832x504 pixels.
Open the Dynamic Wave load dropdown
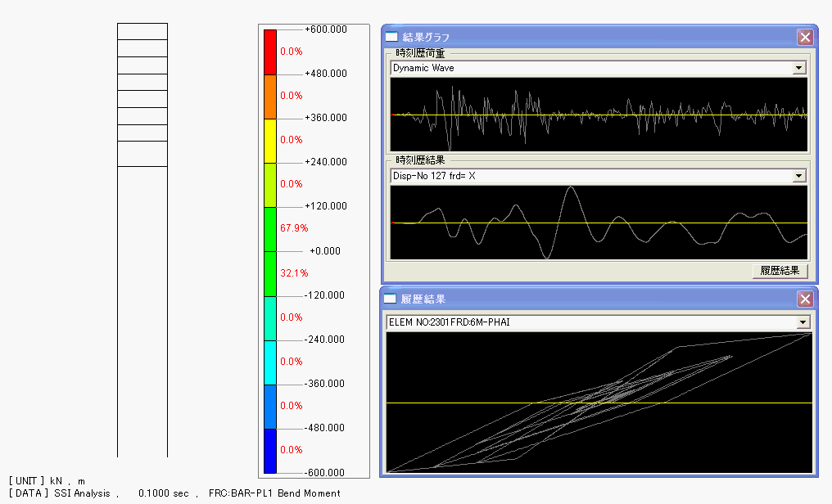pyautogui.click(x=798, y=68)
